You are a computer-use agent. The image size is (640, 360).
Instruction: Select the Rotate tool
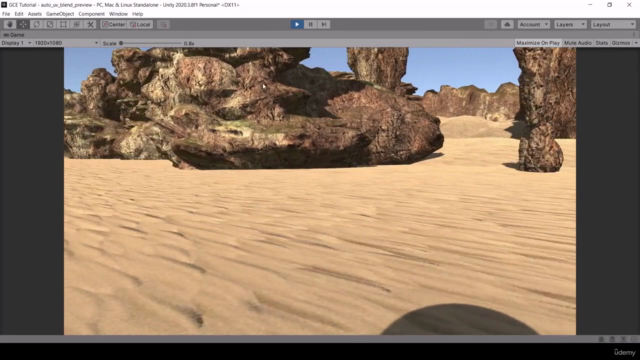[37, 24]
